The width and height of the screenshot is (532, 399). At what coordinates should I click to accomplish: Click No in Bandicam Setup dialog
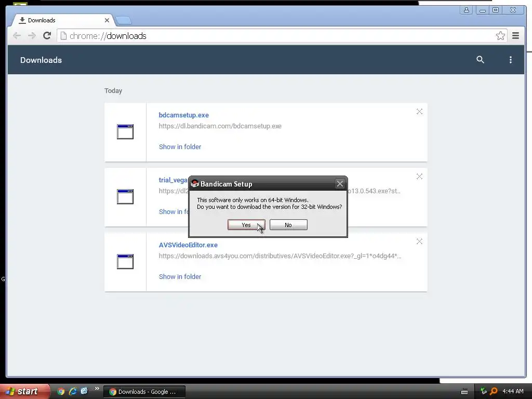pyautogui.click(x=288, y=224)
